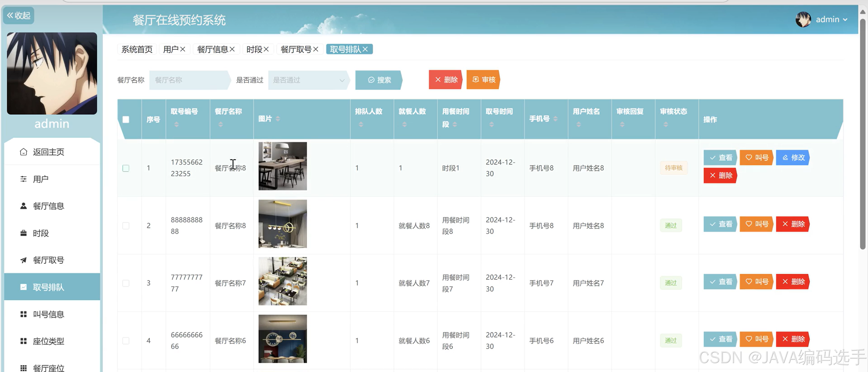Click 删除 for row 2

click(x=793, y=224)
